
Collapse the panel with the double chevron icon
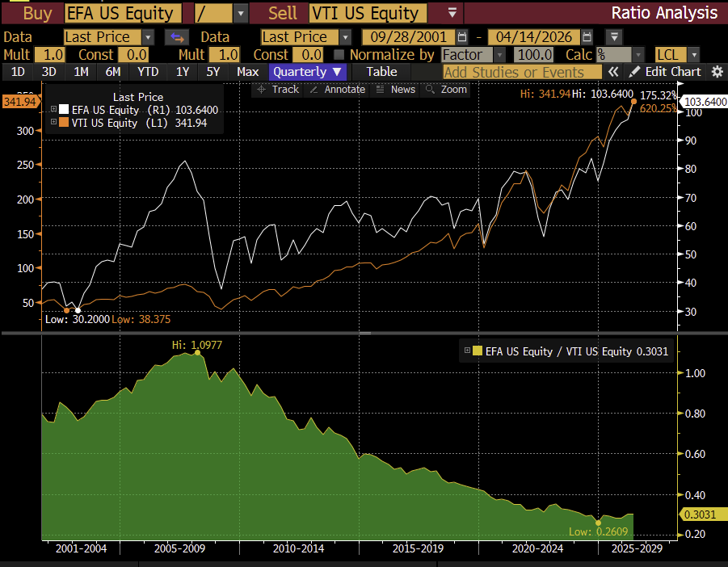coord(613,72)
